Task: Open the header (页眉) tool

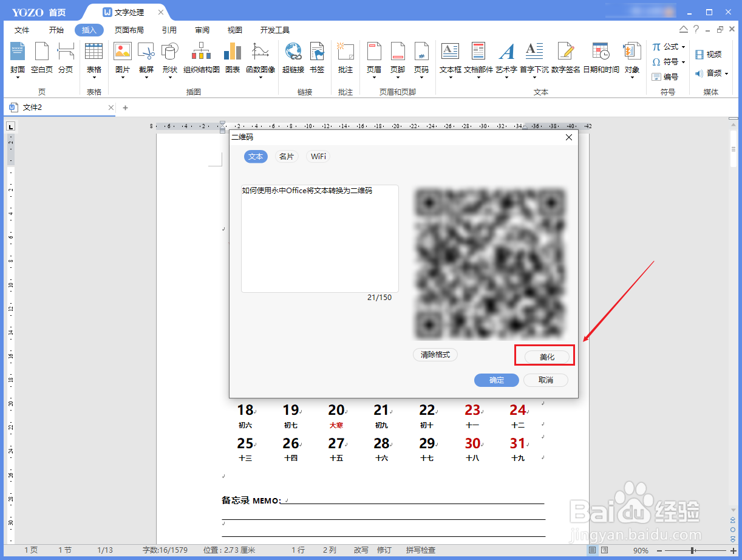Action: click(x=374, y=60)
